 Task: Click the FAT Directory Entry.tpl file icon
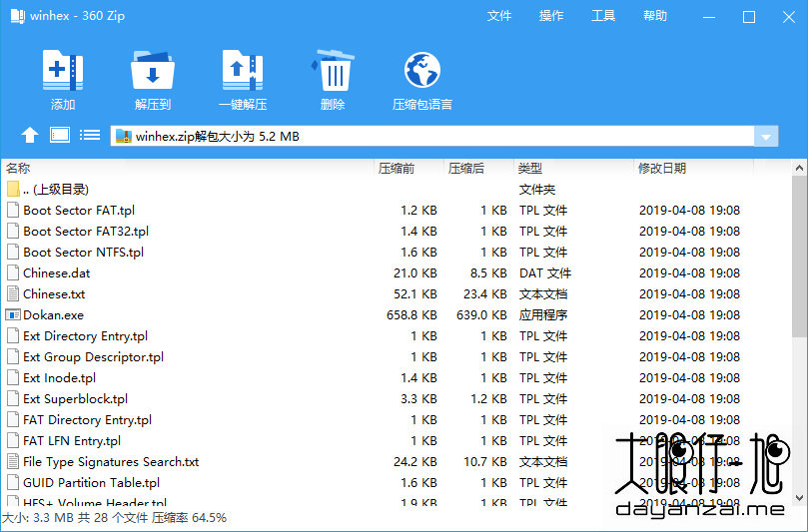[13, 420]
